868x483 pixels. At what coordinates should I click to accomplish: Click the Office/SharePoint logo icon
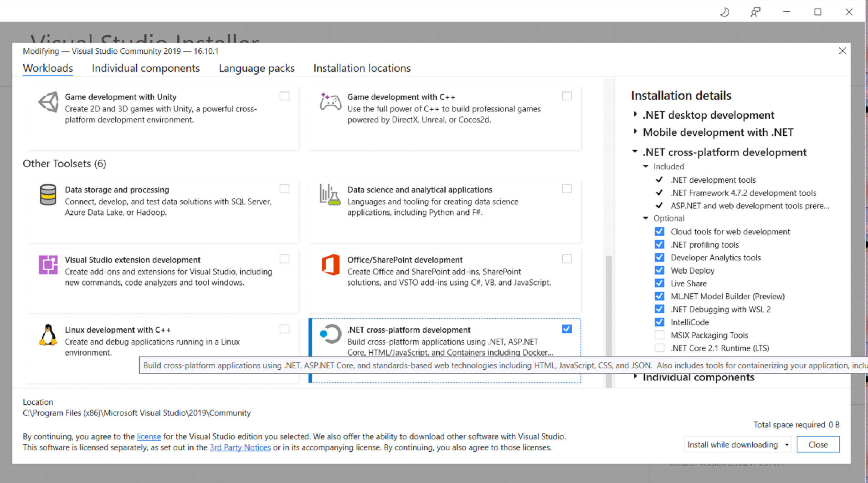point(330,264)
